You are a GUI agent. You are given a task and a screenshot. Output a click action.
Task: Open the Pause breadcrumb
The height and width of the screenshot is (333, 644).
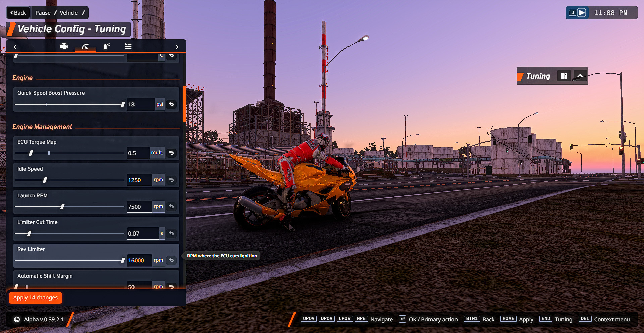coord(43,13)
